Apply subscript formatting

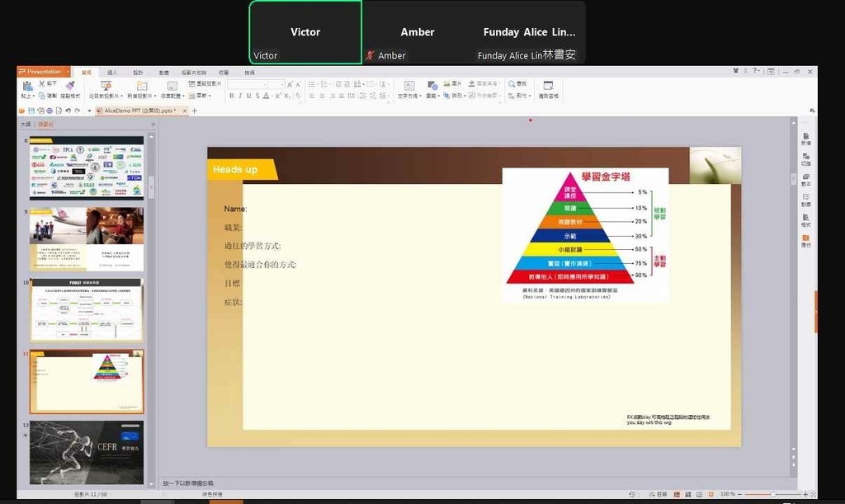(x=287, y=96)
